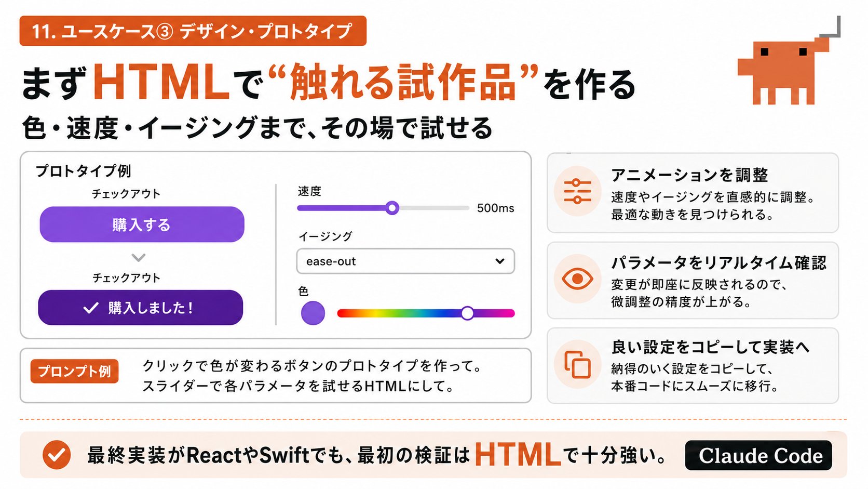Click the プロトタイプ例 heading

(83, 171)
